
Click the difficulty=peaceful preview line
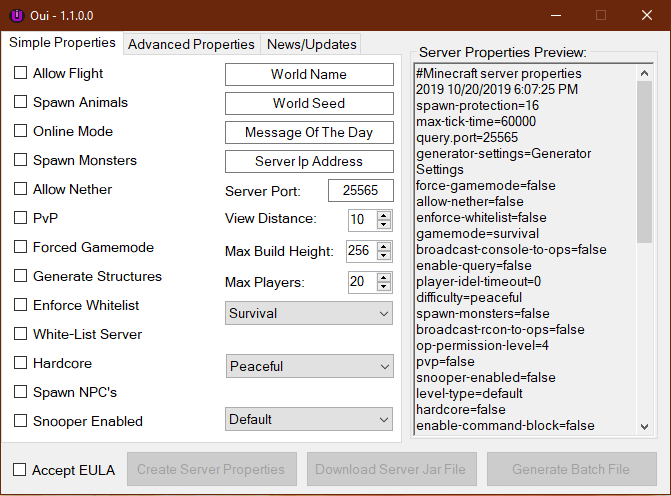[469, 297]
